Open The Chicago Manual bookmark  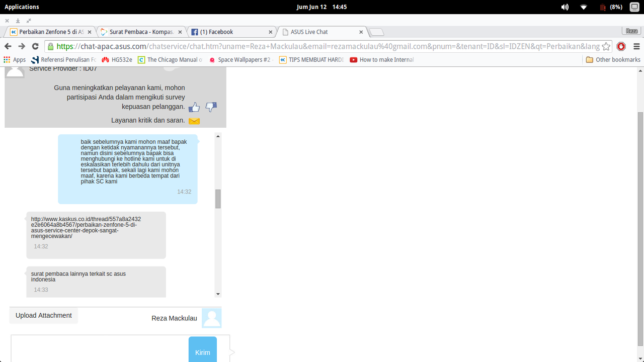point(170,59)
